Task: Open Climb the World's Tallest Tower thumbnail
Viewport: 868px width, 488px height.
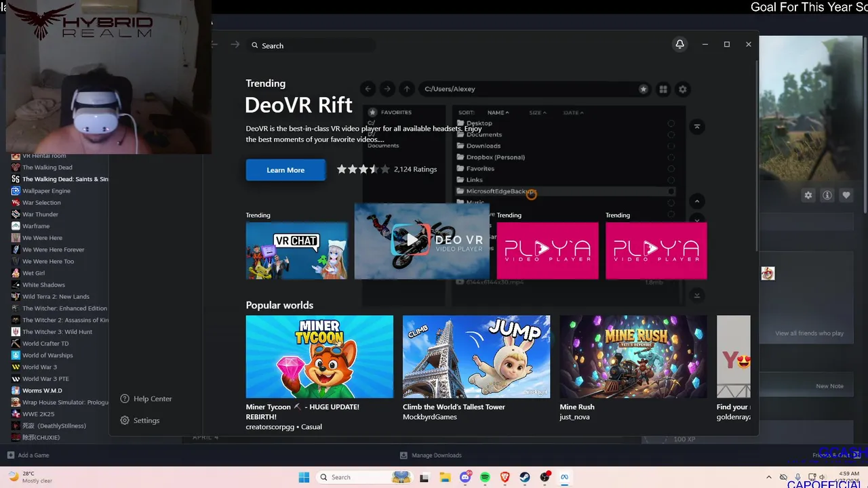Action: click(x=476, y=357)
